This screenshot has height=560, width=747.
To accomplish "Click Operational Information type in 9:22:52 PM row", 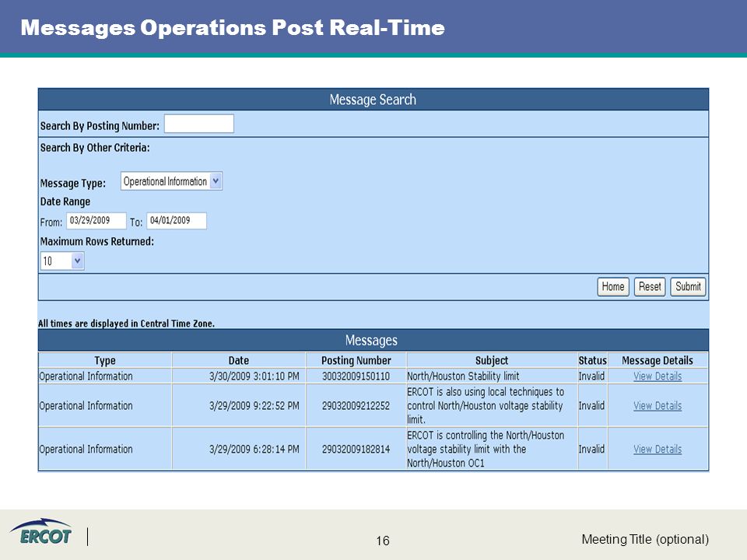I will tap(86, 406).
